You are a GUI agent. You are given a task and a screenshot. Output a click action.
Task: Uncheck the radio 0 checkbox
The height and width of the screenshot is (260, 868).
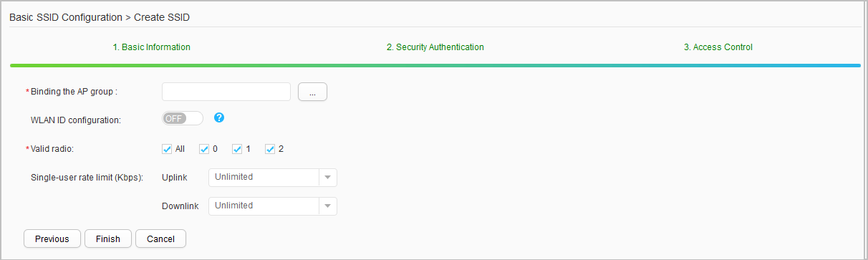click(x=203, y=149)
